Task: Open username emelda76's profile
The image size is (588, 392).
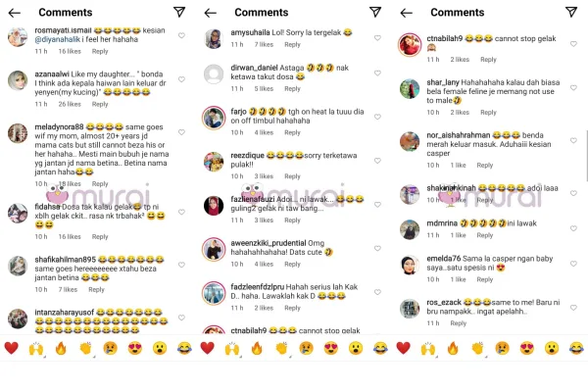Action: click(x=444, y=259)
